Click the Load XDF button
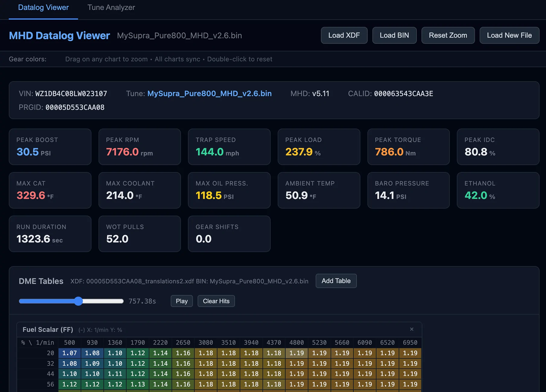546x392 pixels. point(344,35)
